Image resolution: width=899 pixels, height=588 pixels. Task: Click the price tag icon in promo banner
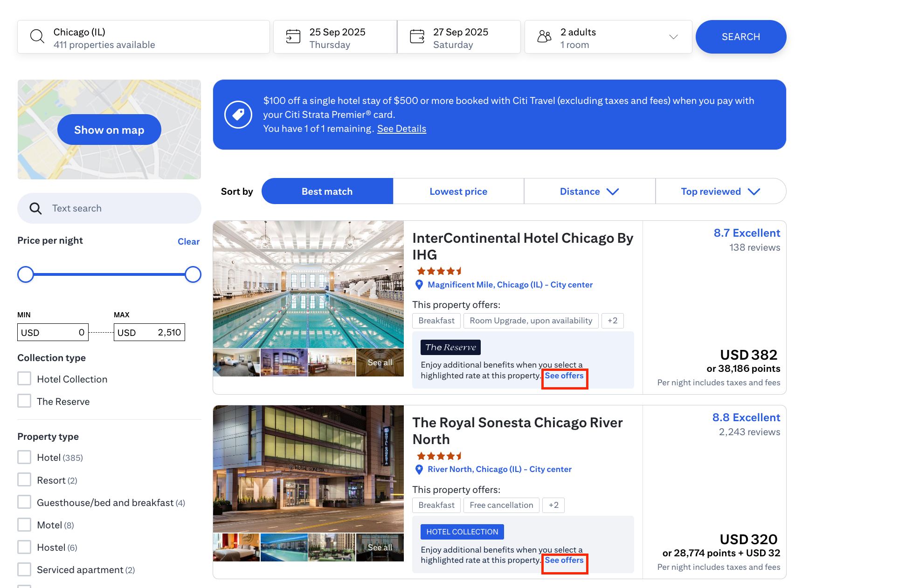(x=238, y=115)
